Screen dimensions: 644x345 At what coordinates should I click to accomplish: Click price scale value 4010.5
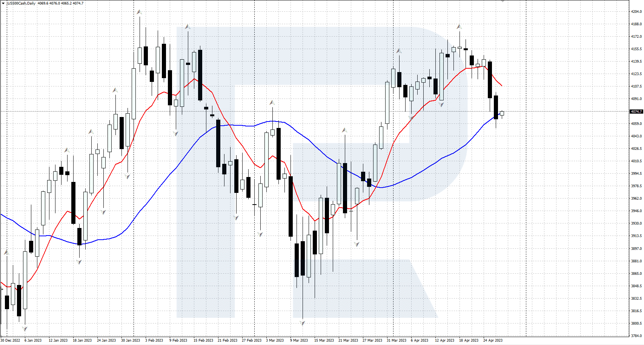(x=636, y=161)
